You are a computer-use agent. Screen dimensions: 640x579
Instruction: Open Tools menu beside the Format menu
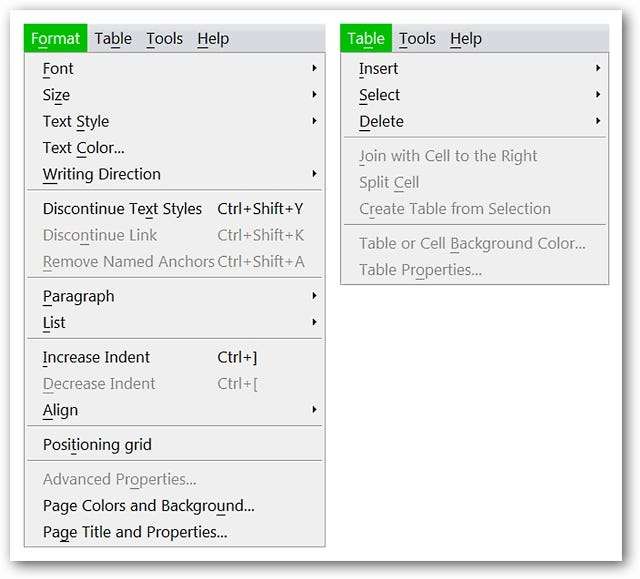point(164,39)
